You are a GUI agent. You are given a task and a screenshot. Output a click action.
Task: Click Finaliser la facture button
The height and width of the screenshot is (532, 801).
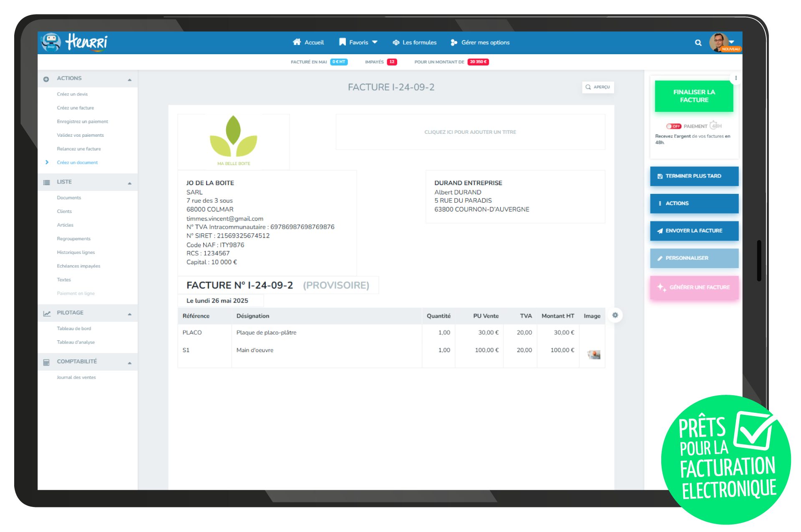[x=694, y=96]
